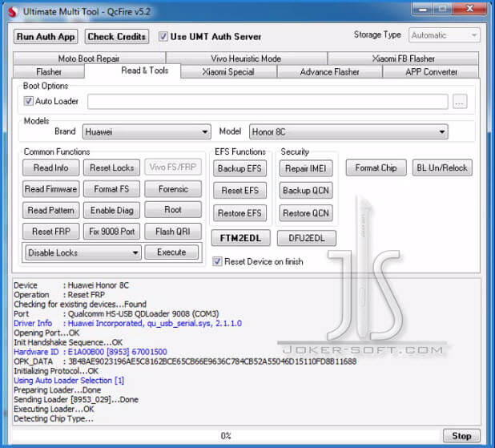This screenshot has width=495, height=448.
Task: Open the Storage Type dropdown
Action: click(445, 35)
